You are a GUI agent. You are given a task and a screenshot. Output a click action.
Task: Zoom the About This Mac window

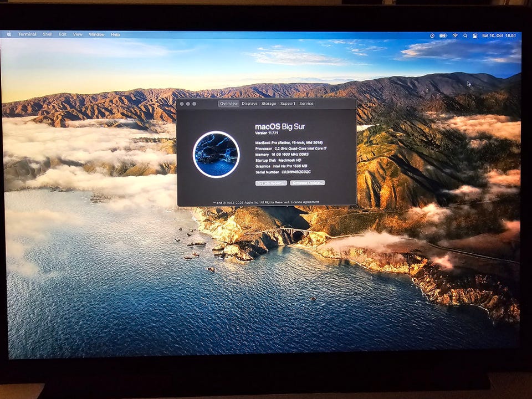[x=194, y=104]
